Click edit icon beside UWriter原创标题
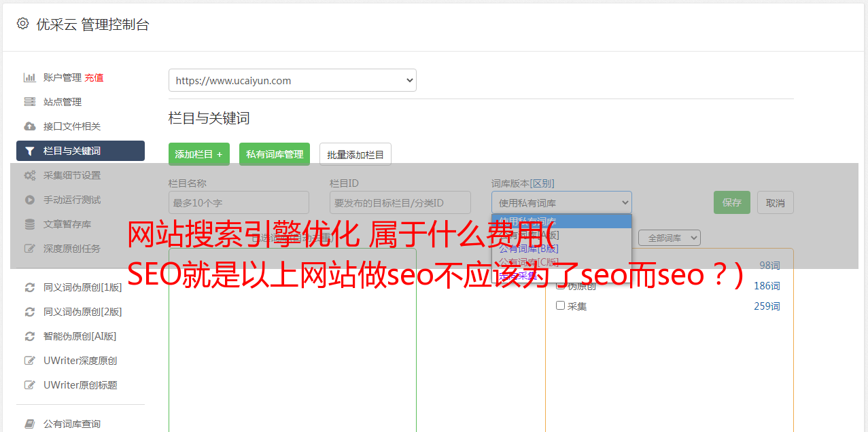This screenshot has width=868, height=432. (30, 385)
